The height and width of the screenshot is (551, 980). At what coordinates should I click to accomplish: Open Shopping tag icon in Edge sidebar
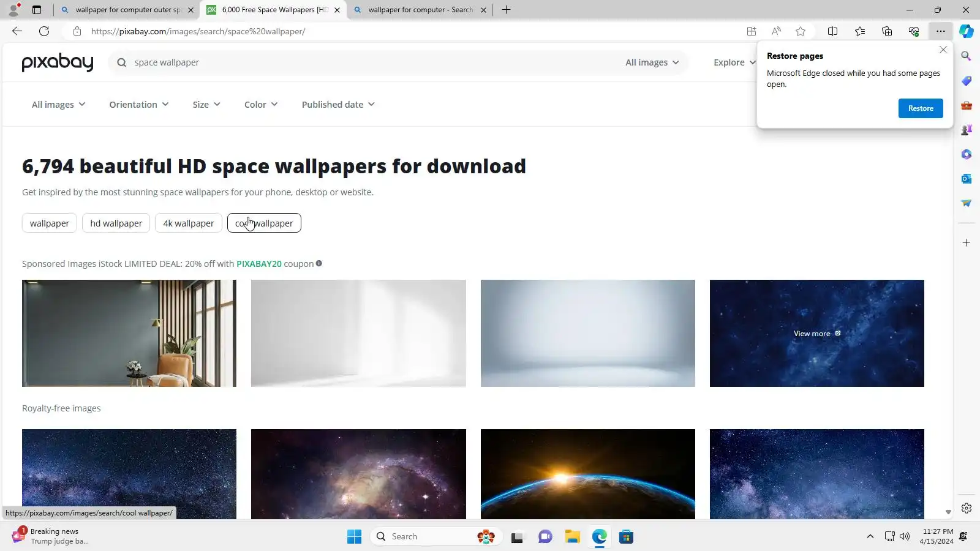(967, 81)
